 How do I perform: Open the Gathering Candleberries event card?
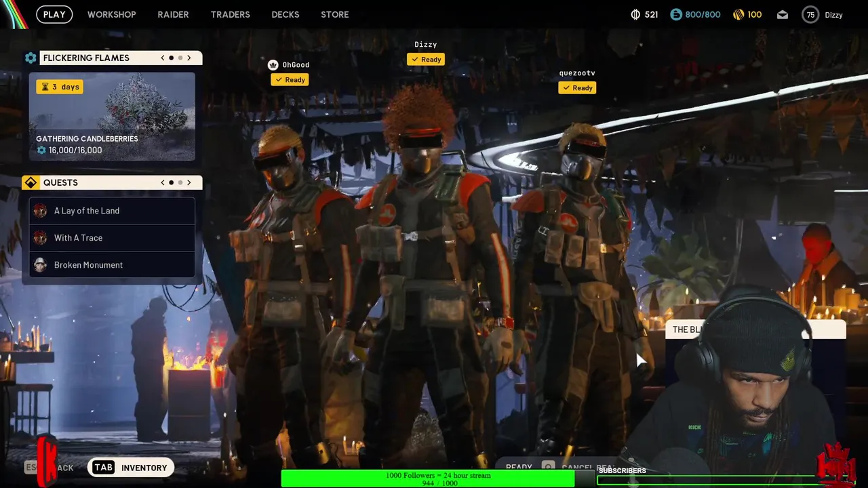click(112, 117)
